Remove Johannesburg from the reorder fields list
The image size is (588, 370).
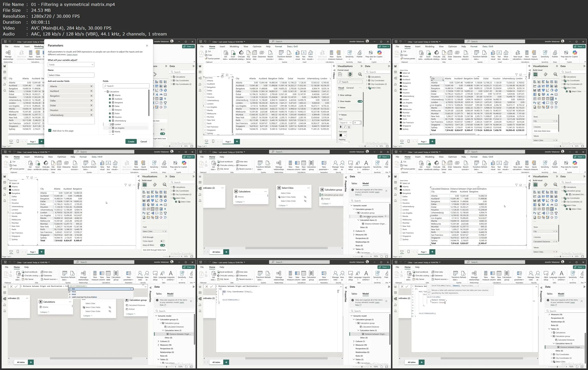[x=91, y=115]
